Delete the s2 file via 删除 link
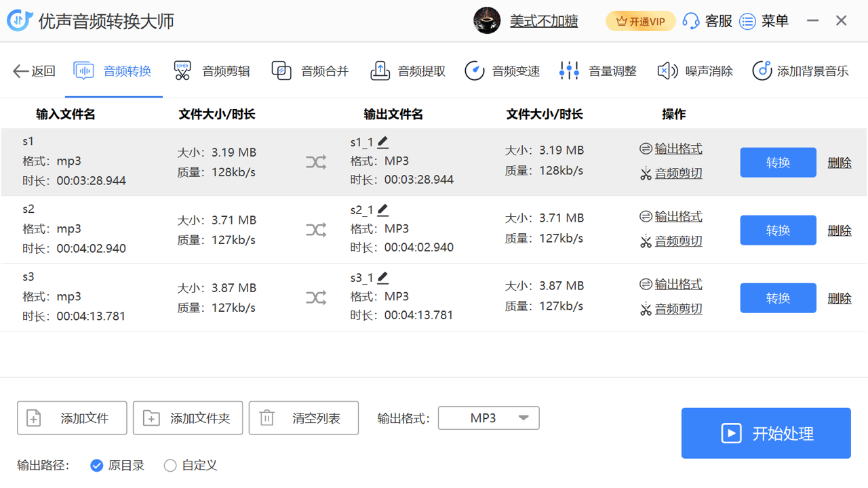 click(x=839, y=230)
